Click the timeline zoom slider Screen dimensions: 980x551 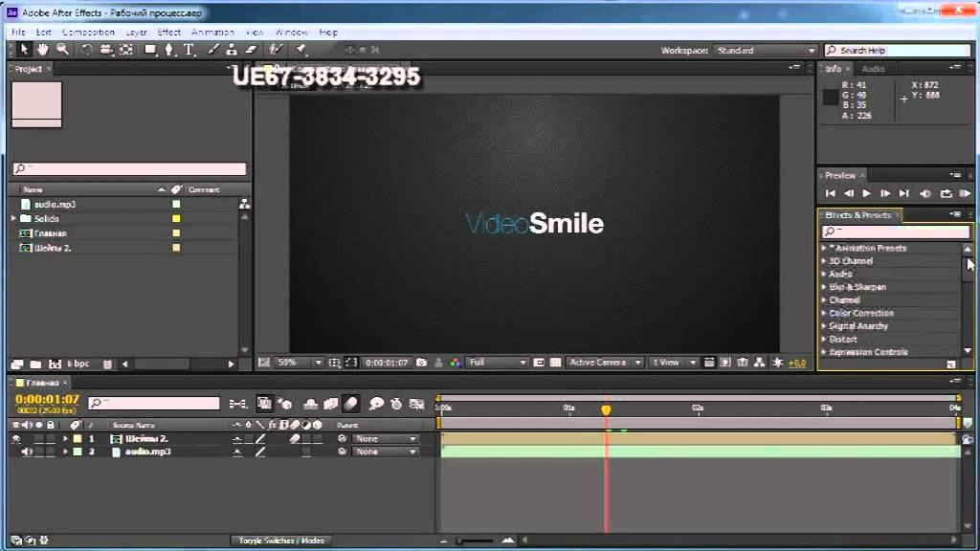[475, 540]
